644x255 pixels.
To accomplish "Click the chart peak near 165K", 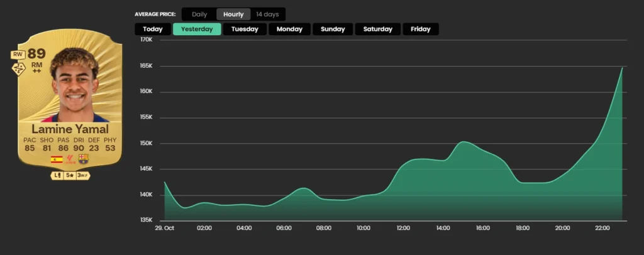I will pos(622,68).
